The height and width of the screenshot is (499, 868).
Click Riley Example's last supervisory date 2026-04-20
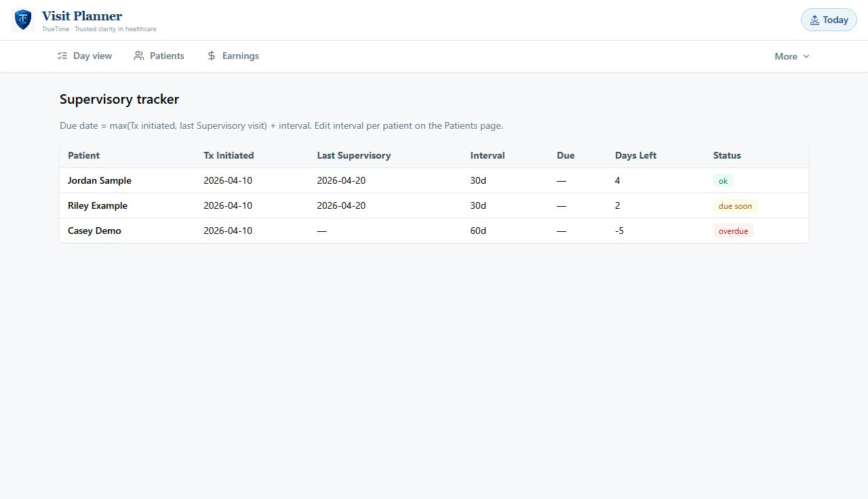(x=341, y=205)
